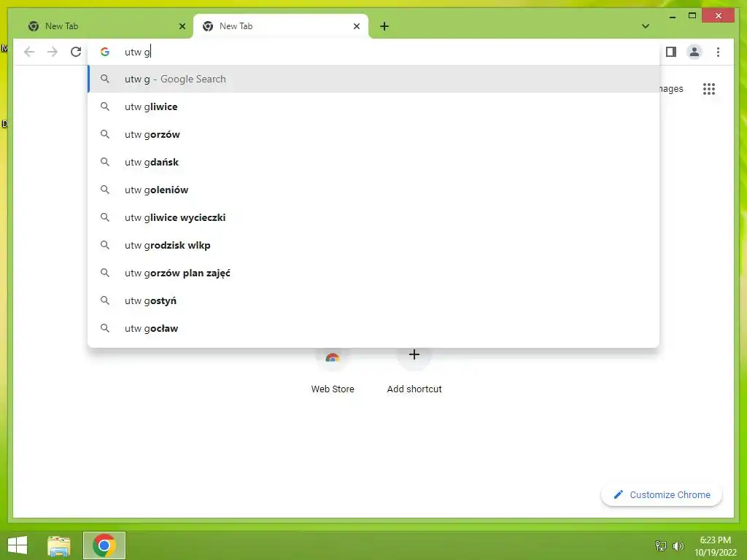Viewport: 747px width, 560px height.
Task: Open Chrome's three-dot menu
Action: click(718, 52)
